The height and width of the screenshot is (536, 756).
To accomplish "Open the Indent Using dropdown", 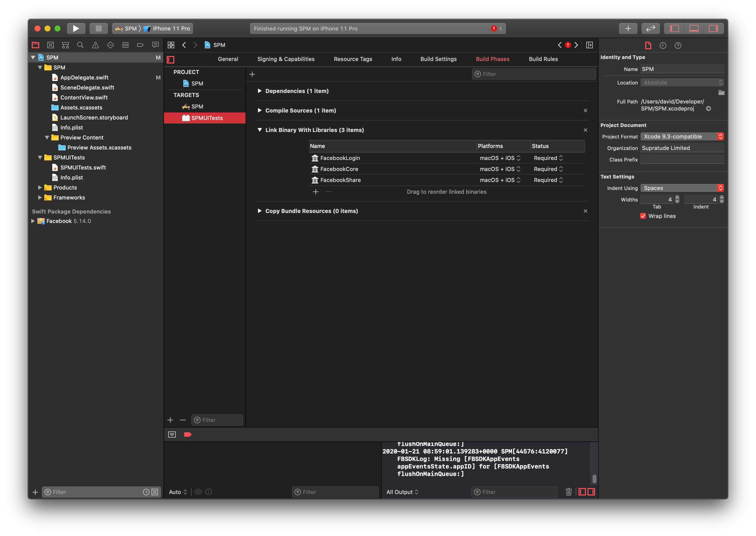I will click(682, 188).
